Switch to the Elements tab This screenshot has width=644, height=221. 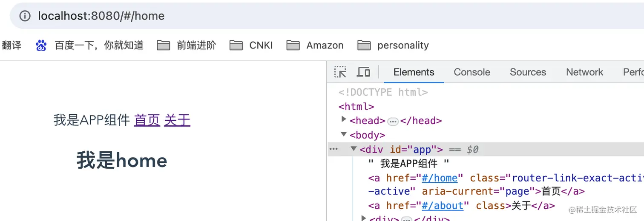414,72
